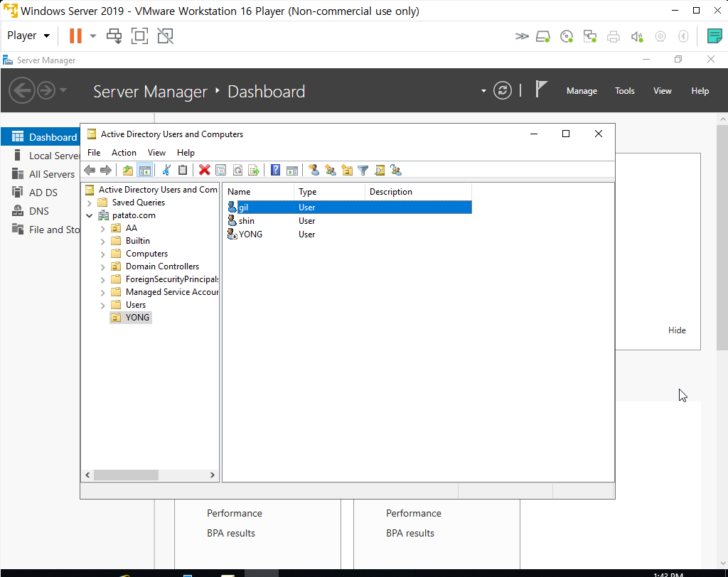Expand the Saved Queries node

(x=89, y=203)
